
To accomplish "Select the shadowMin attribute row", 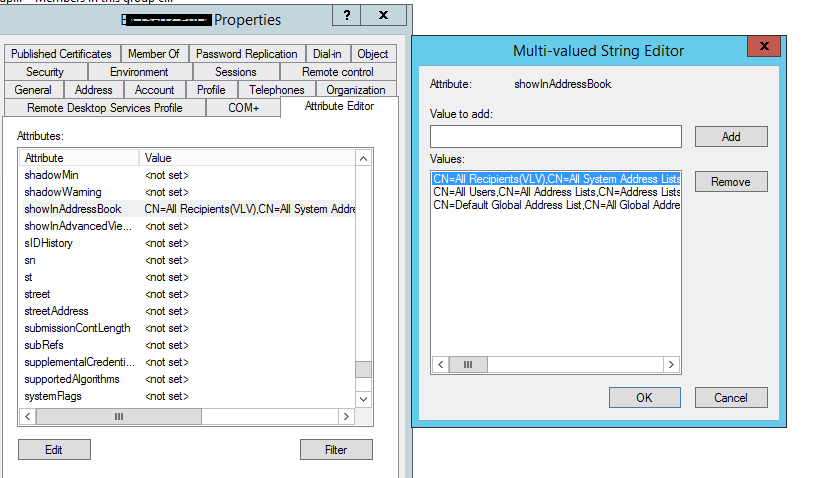I will 187,175.
